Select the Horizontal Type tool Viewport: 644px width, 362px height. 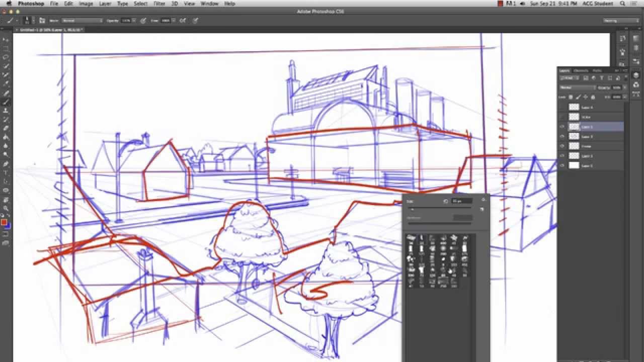(6, 172)
